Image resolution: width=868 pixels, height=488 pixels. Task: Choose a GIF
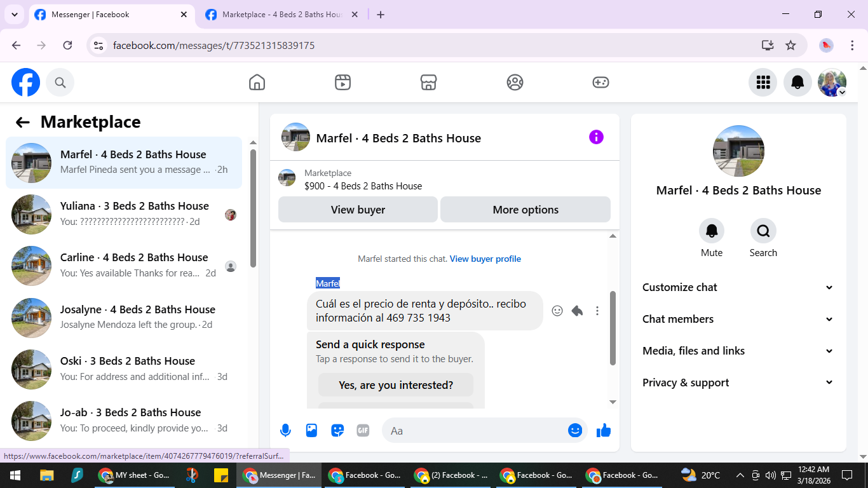pyautogui.click(x=363, y=431)
